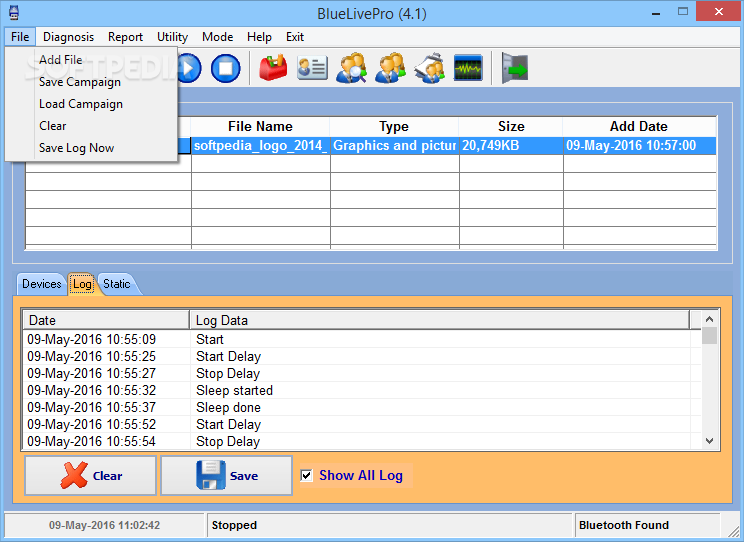744x542 pixels.
Task: Click the Graphics and pictur type cell
Action: click(x=394, y=145)
